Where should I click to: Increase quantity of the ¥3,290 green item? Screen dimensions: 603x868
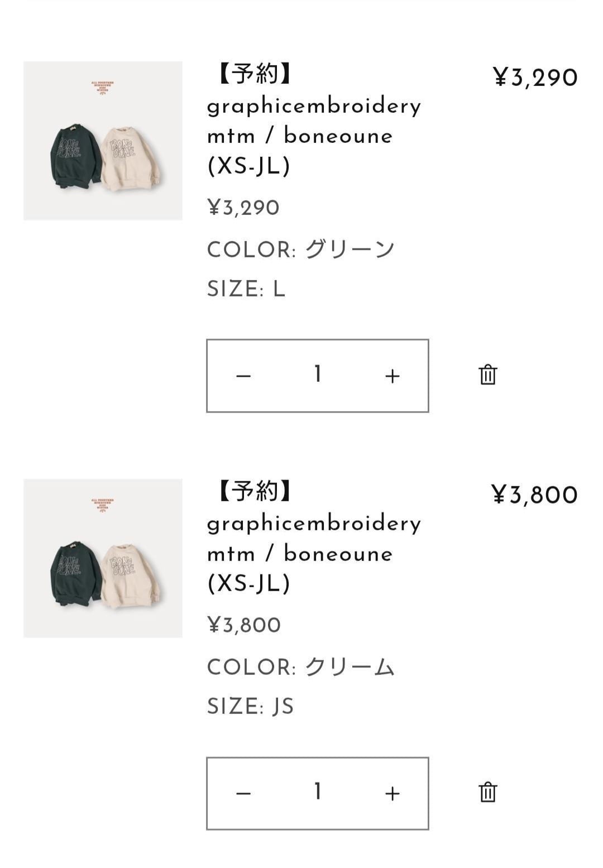point(393,376)
